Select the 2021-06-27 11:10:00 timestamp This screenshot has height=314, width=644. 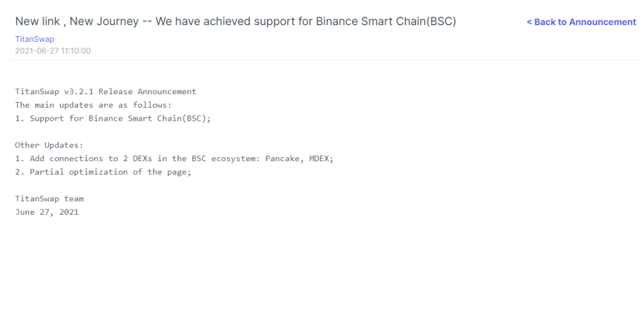point(53,51)
